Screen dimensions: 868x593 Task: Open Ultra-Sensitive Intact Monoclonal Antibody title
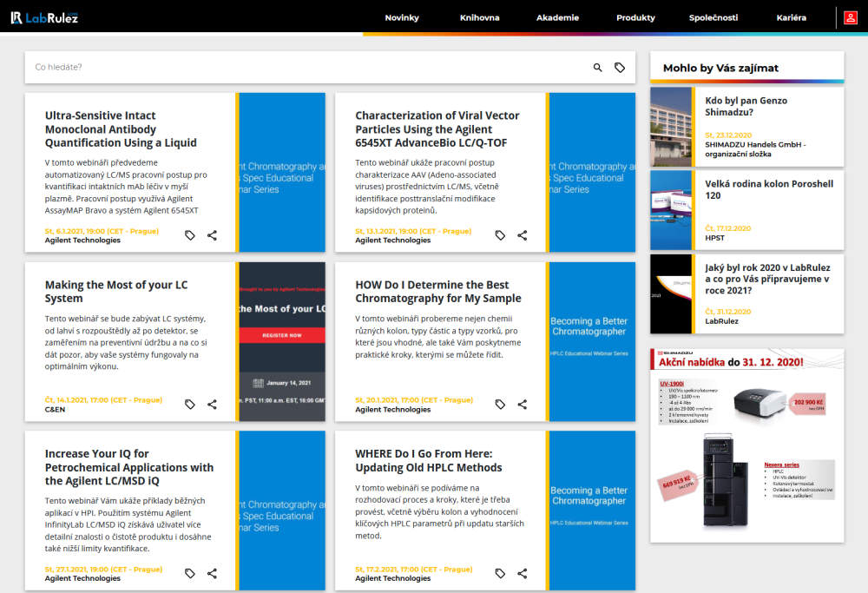point(121,129)
